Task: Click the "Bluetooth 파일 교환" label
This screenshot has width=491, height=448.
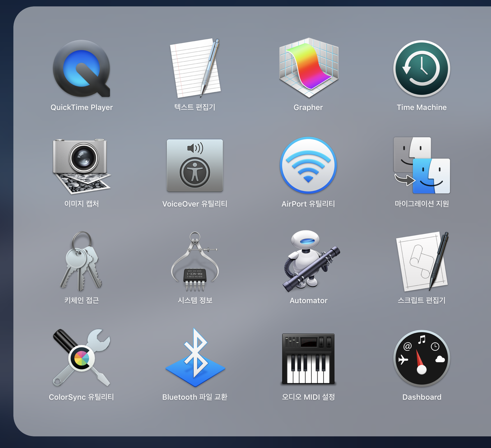Action: (x=195, y=397)
